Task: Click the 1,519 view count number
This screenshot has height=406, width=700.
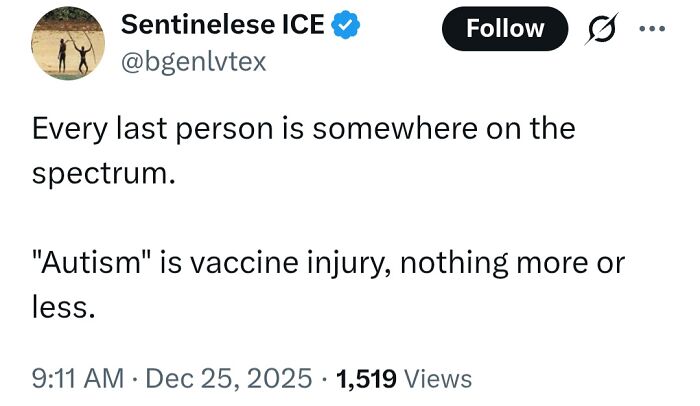Action: click(367, 378)
